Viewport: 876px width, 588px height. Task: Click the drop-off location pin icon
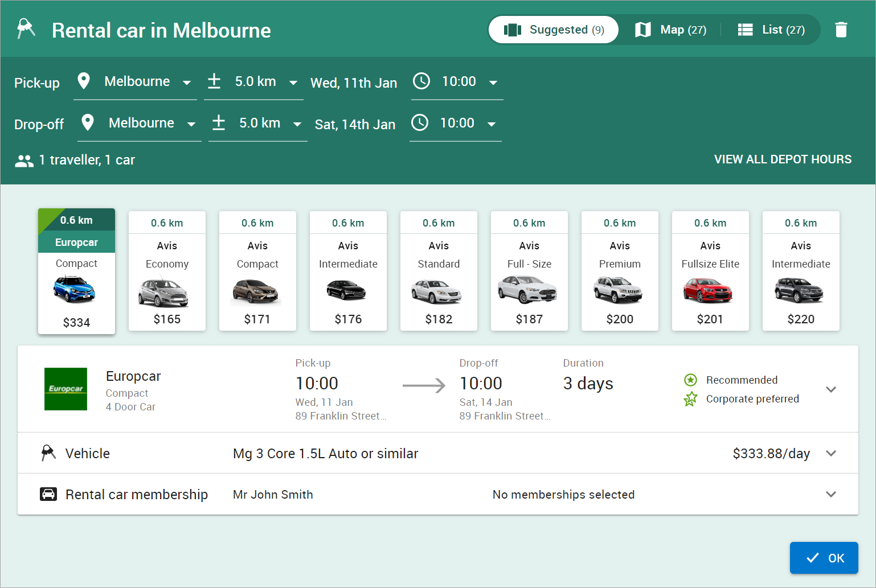click(x=88, y=122)
